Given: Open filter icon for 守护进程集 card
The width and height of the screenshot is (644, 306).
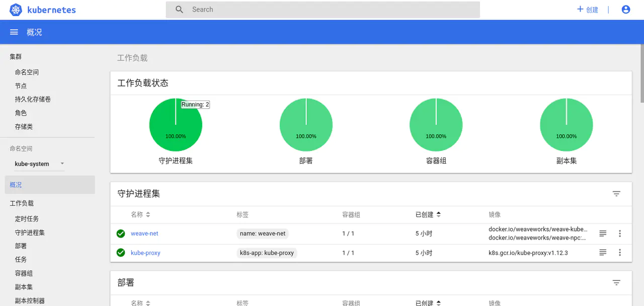Looking at the screenshot, I should tap(616, 194).
